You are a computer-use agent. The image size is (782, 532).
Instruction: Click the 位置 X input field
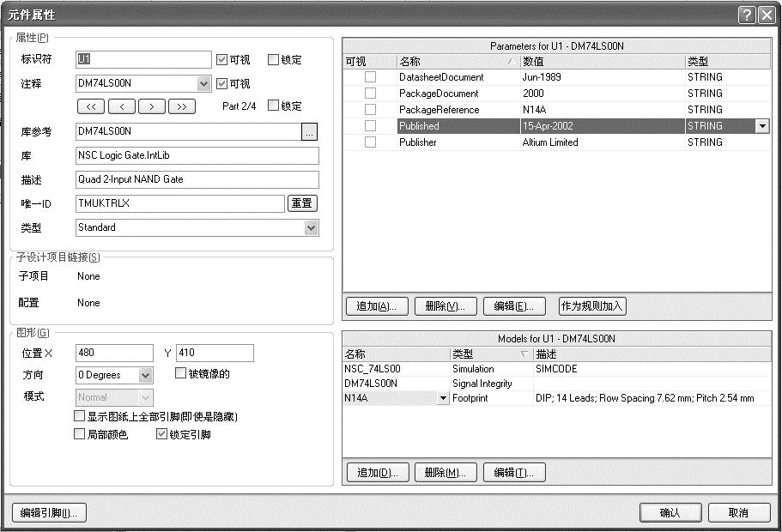point(114,353)
